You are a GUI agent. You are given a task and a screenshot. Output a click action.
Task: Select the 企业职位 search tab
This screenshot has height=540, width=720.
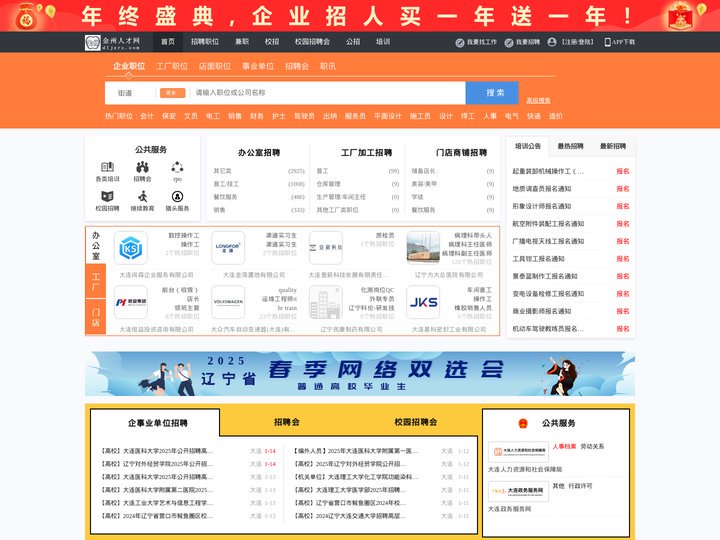click(x=129, y=66)
